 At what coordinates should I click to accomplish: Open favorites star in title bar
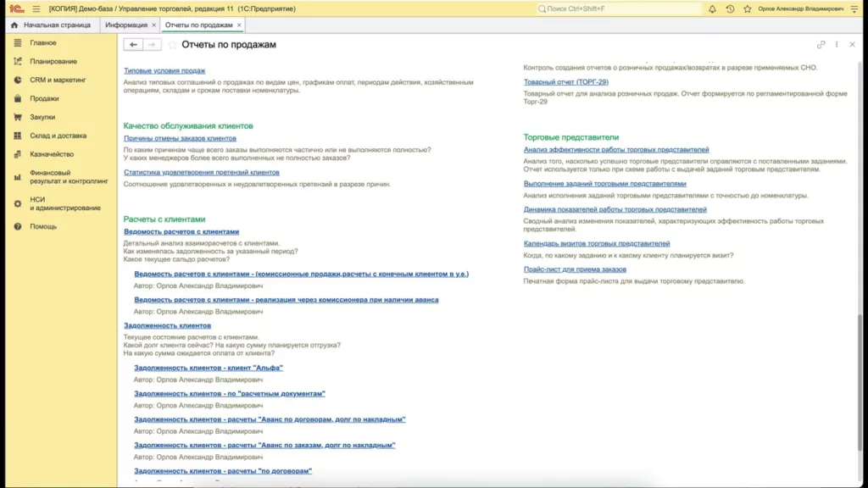tap(748, 8)
